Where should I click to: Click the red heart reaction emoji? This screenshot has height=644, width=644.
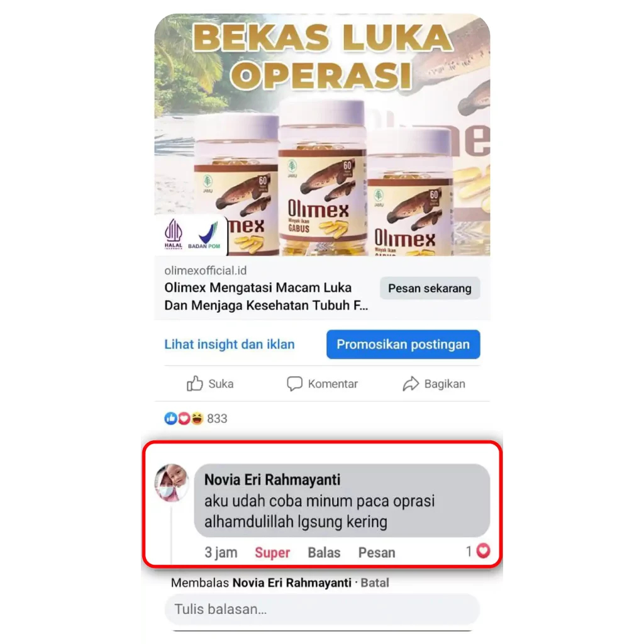(x=184, y=418)
